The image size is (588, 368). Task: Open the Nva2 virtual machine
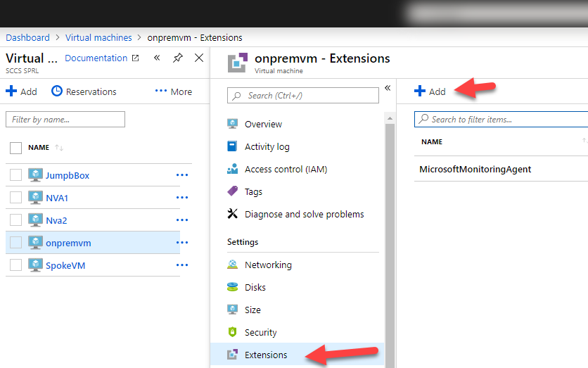tap(57, 220)
